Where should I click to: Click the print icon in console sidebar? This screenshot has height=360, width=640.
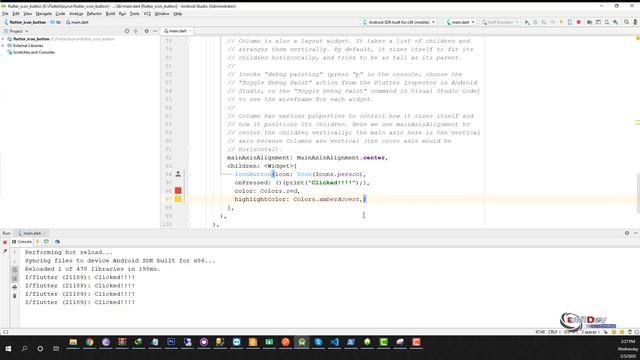click(x=14, y=287)
